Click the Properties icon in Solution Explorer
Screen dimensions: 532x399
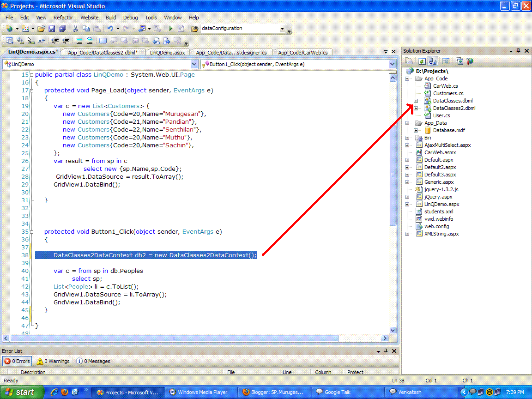click(x=409, y=61)
